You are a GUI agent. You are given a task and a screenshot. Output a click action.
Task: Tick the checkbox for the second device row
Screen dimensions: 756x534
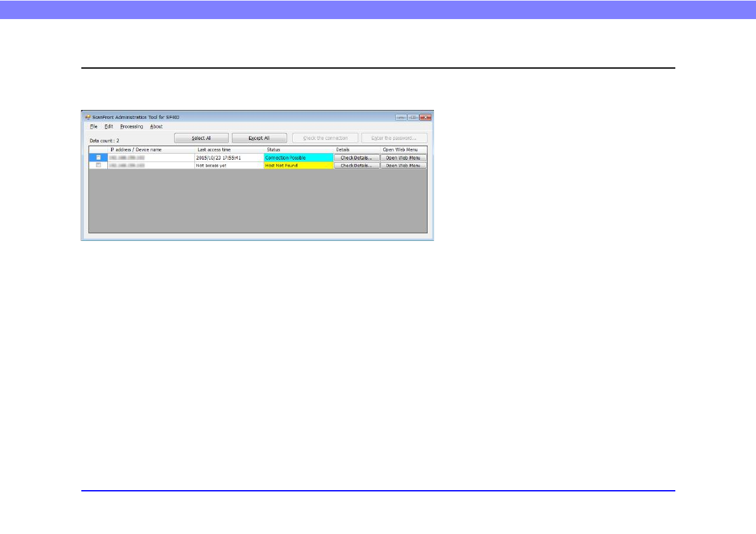tap(98, 165)
